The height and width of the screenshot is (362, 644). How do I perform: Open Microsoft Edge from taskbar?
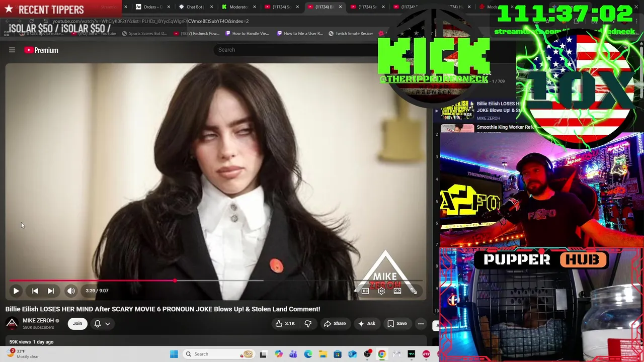(308, 354)
